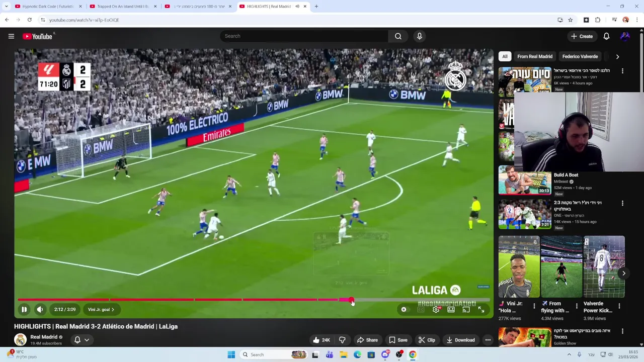Image resolution: width=644 pixels, height=362 pixels.
Task: Select 'Federico Valverde' filter chip
Action: click(x=580, y=56)
